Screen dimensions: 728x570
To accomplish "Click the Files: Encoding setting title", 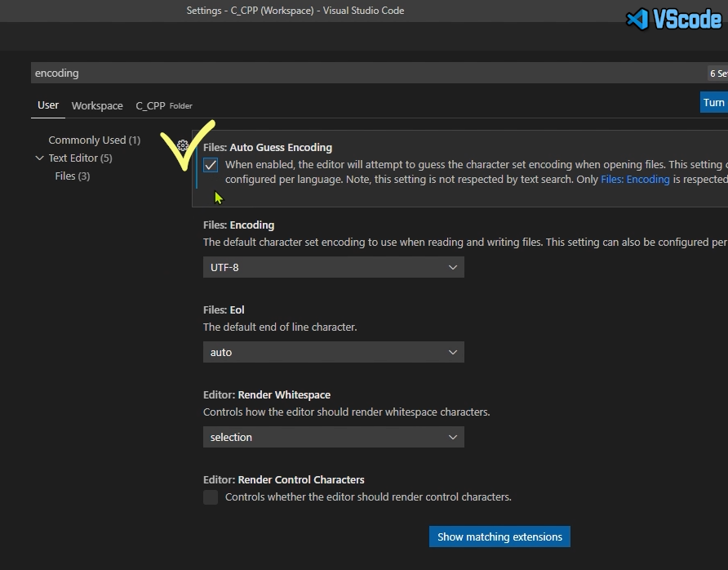I will [x=238, y=225].
